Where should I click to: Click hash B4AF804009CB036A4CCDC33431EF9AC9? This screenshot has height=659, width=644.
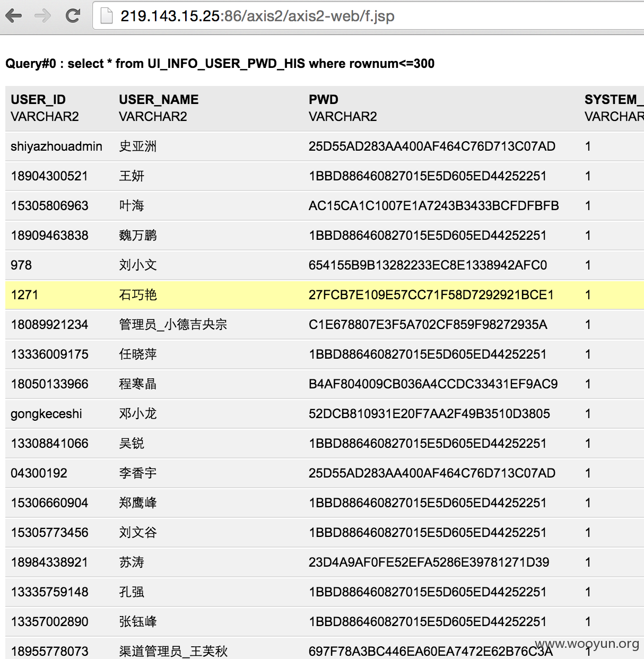click(x=433, y=384)
